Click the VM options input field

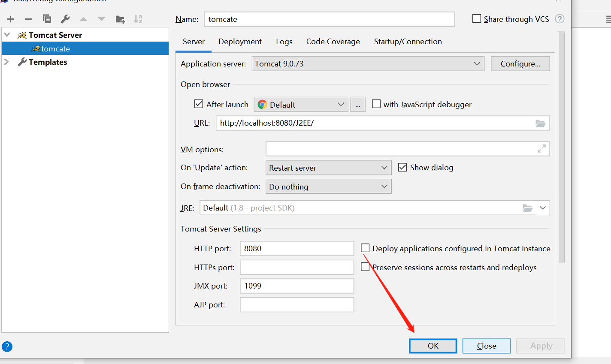pyautogui.click(x=408, y=149)
